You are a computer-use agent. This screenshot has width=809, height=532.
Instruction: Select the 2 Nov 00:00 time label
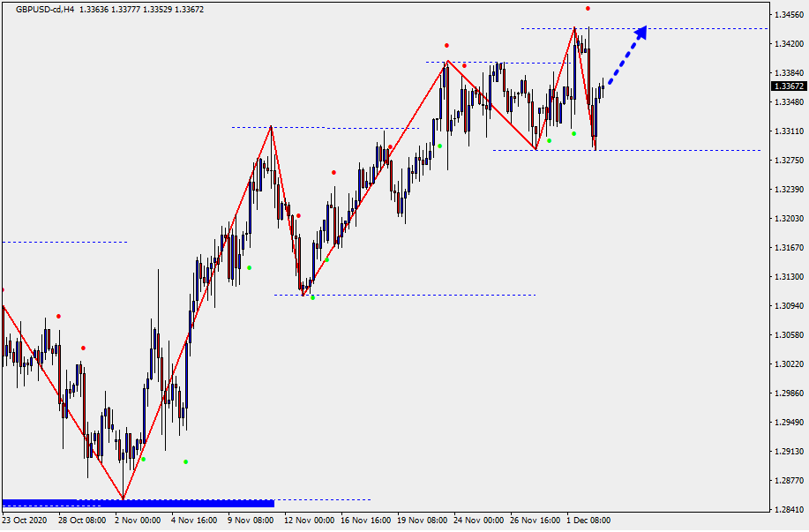tap(137, 521)
